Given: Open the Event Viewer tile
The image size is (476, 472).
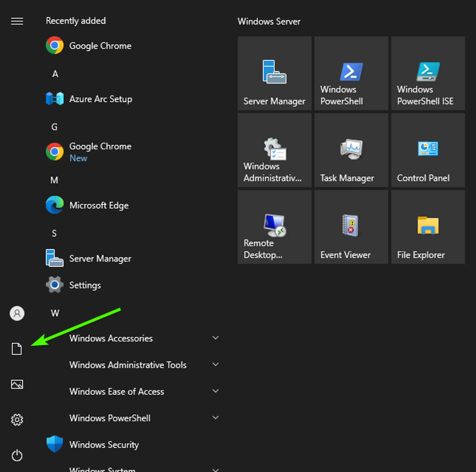Looking at the screenshot, I should (351, 227).
